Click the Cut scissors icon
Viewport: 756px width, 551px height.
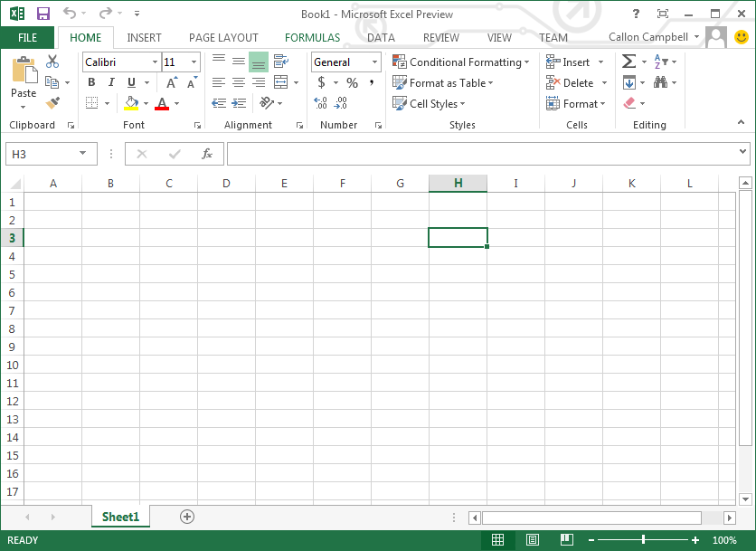click(x=52, y=62)
